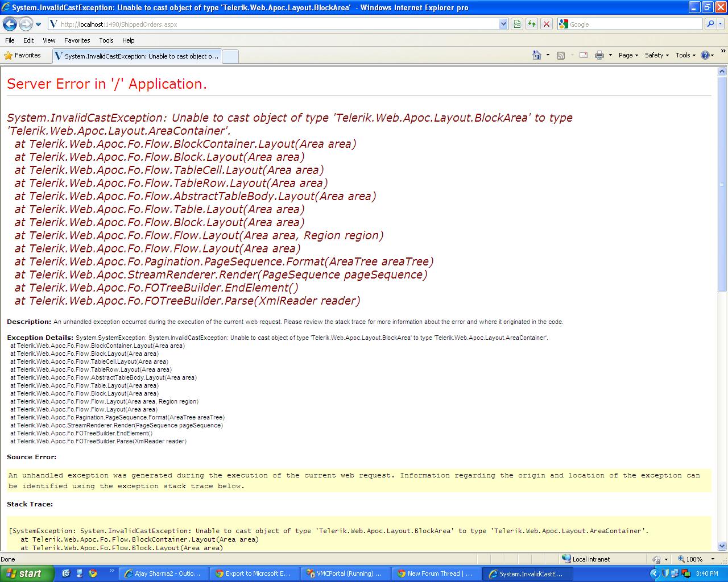Click the 'Server Error in '/' Application.' heading
728x582 pixels.
tap(107, 84)
